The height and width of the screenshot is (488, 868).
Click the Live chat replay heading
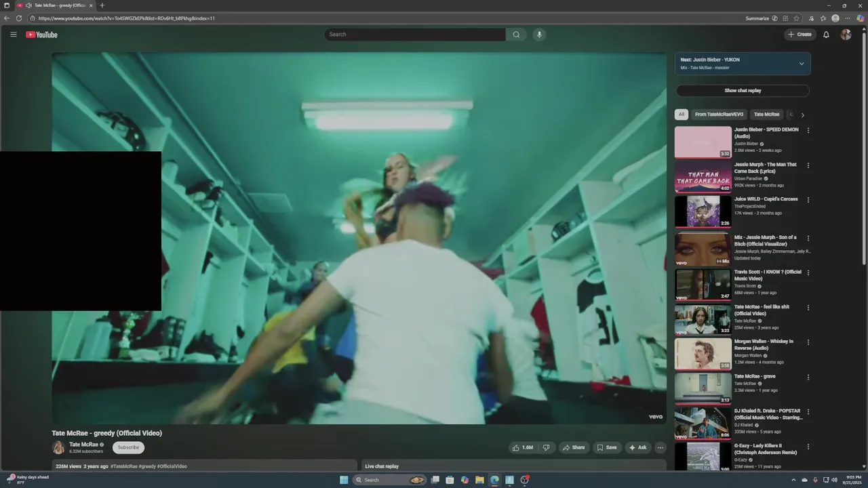point(382,466)
